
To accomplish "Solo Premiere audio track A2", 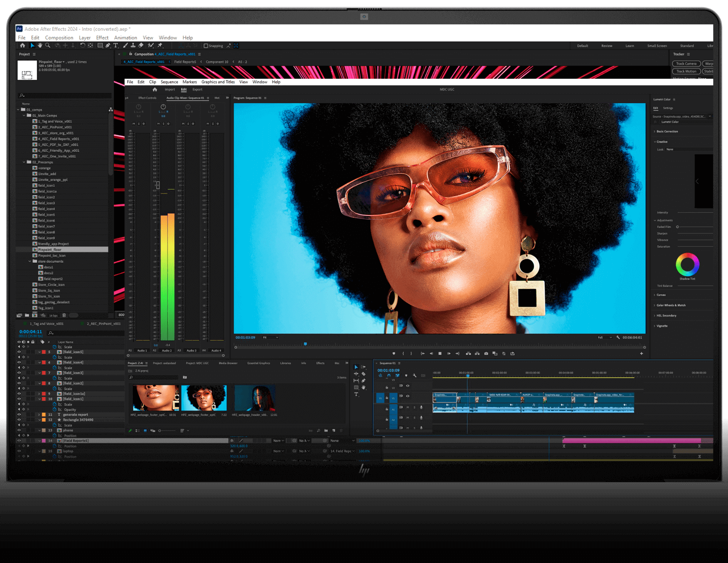I will (x=414, y=417).
